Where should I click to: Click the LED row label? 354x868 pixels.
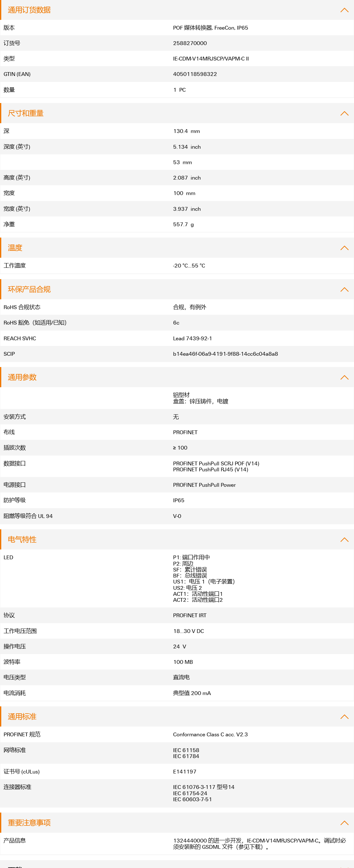[8, 557]
